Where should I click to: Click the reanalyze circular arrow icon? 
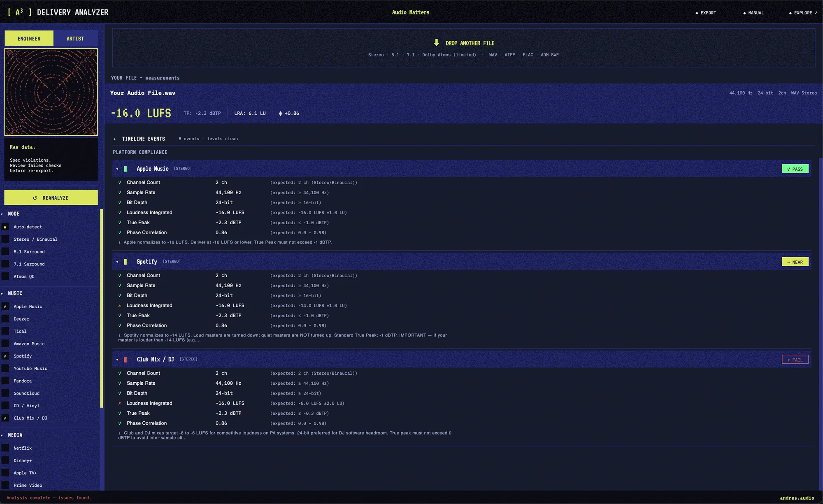click(x=35, y=198)
